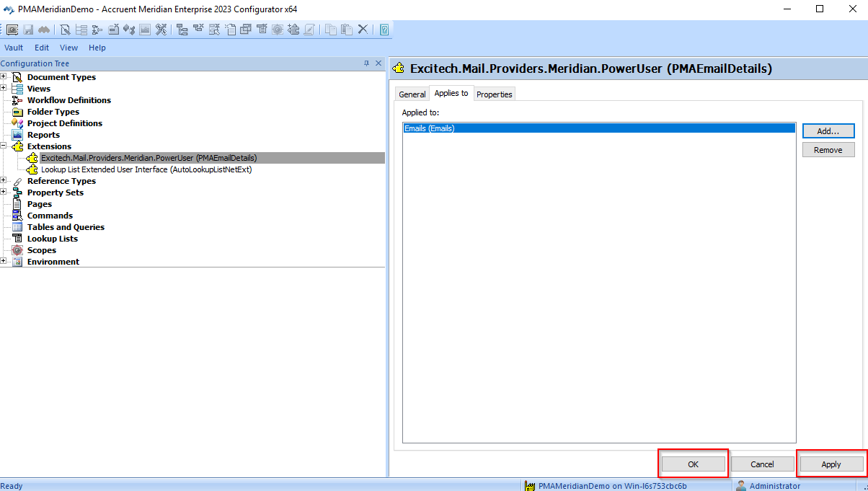
Task: Collapse the Extensions node
Action: [x=4, y=146]
